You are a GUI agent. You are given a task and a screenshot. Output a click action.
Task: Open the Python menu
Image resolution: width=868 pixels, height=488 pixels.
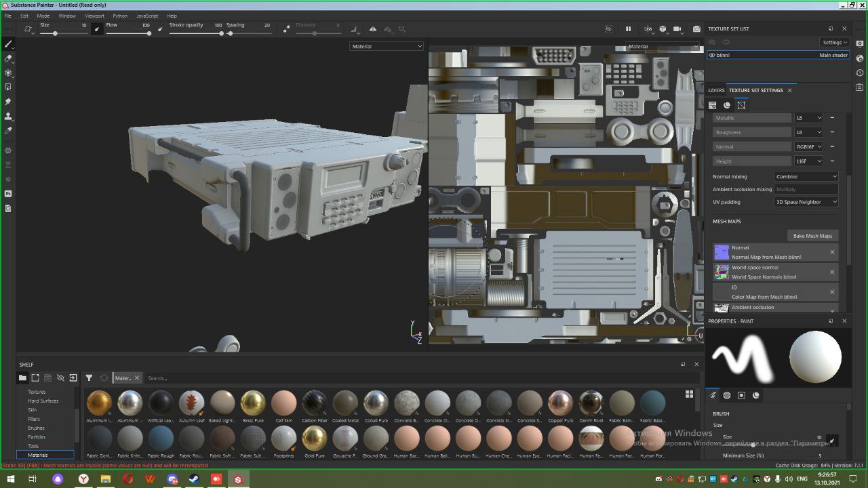click(x=120, y=16)
